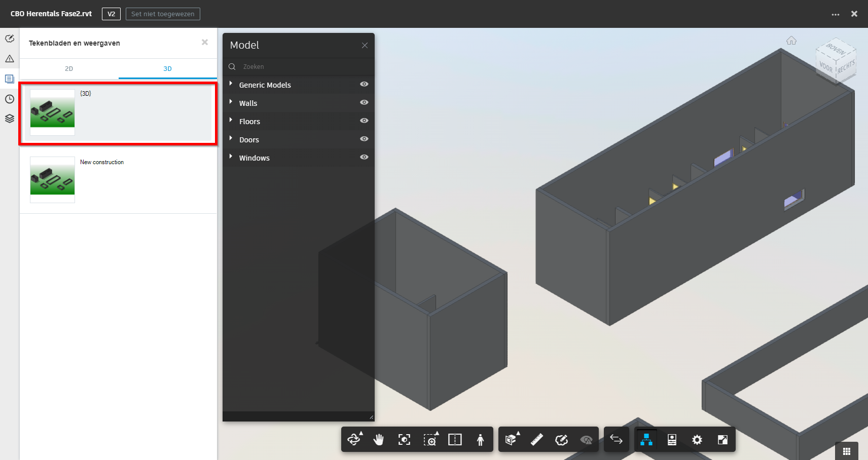Viewport: 868px width, 460px height.
Task: Click the Model panel resize grip
Action: point(371,417)
